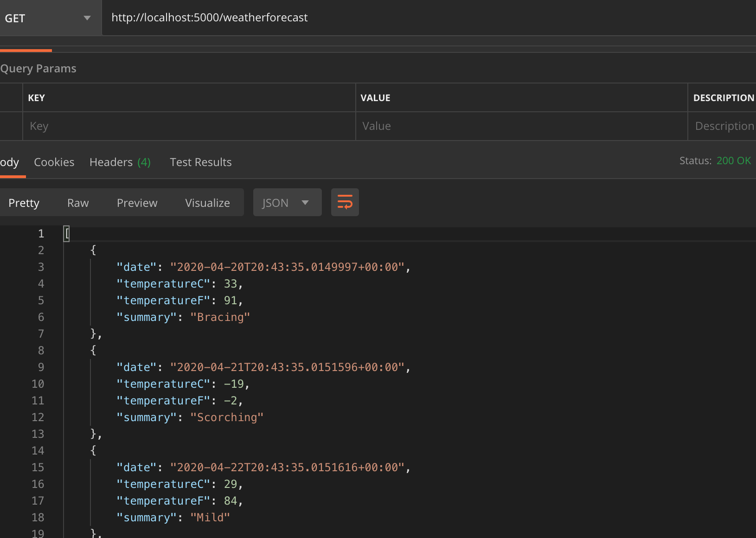Click line number 9 in the response
The width and height of the screenshot is (756, 538).
coord(41,367)
